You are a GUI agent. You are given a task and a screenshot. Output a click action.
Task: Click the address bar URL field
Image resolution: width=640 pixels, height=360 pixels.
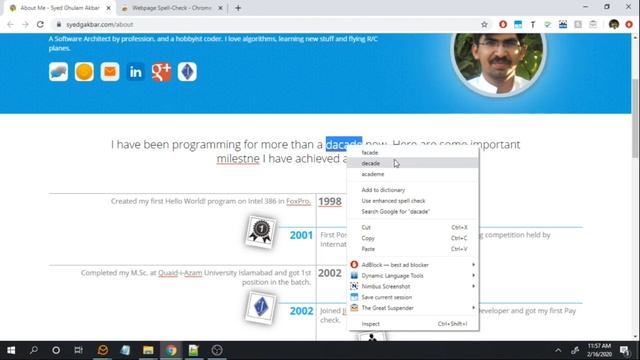coord(269,24)
